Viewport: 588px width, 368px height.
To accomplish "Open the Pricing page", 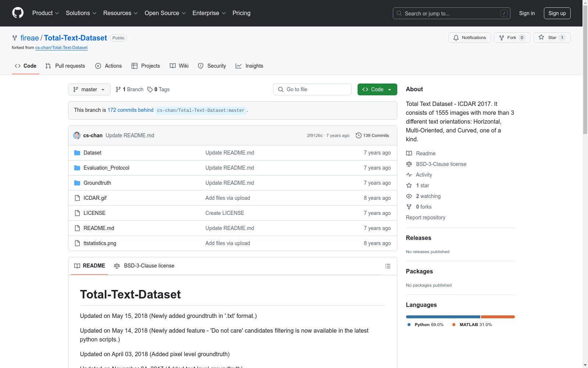I will [x=241, y=13].
